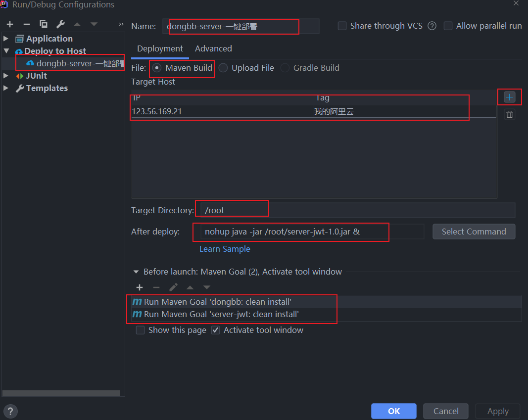Screen dimensions: 528x420
Task: Open help with question mark icon
Action: click(x=10, y=411)
